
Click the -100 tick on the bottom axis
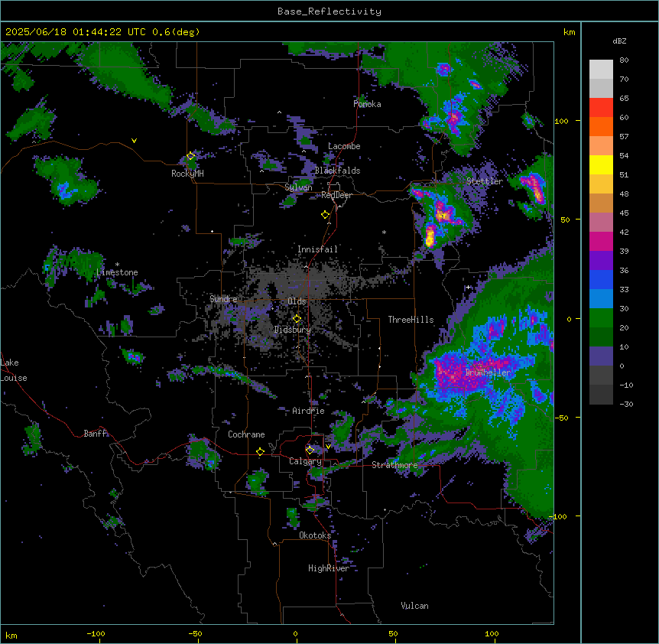pos(96,633)
